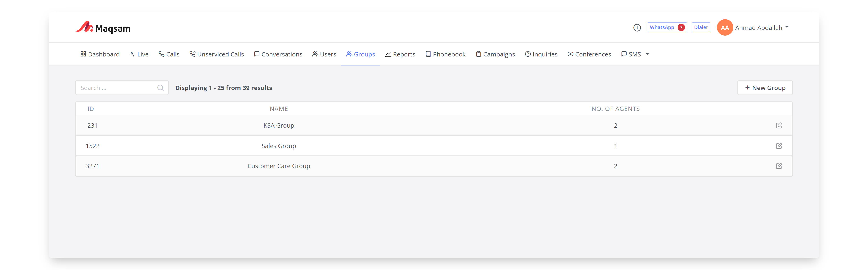Open the Dialer button
Viewport: 868px width, 270px height.
pyautogui.click(x=701, y=28)
